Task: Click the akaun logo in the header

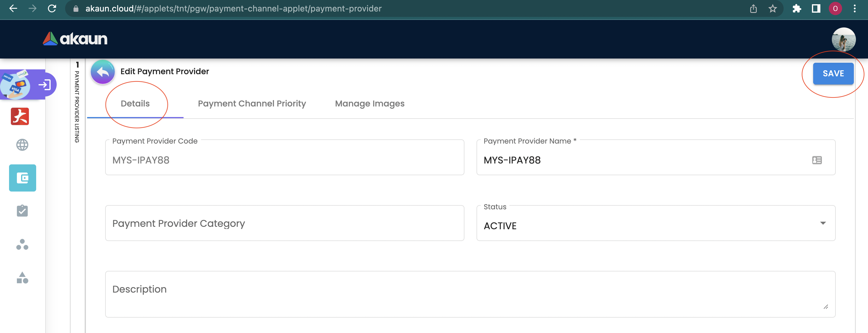Action: (75, 39)
